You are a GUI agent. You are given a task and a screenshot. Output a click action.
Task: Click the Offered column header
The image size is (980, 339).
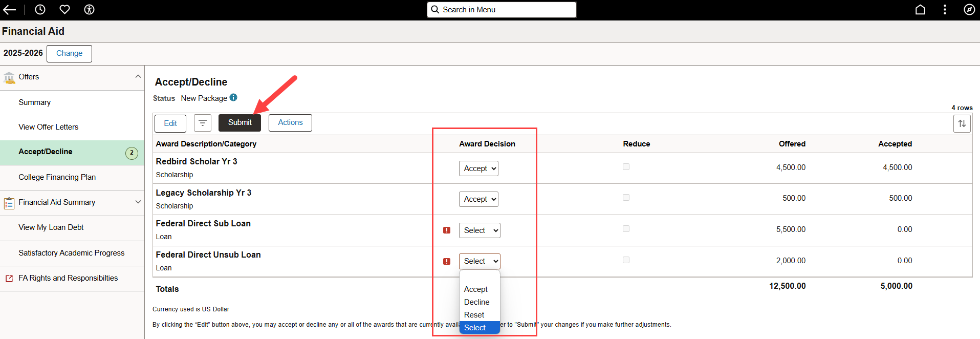792,144
